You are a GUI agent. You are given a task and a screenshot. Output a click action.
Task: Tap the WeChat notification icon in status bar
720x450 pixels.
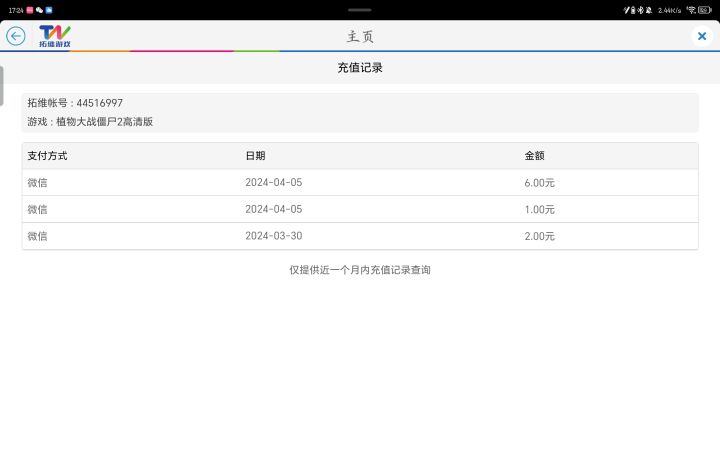39,10
